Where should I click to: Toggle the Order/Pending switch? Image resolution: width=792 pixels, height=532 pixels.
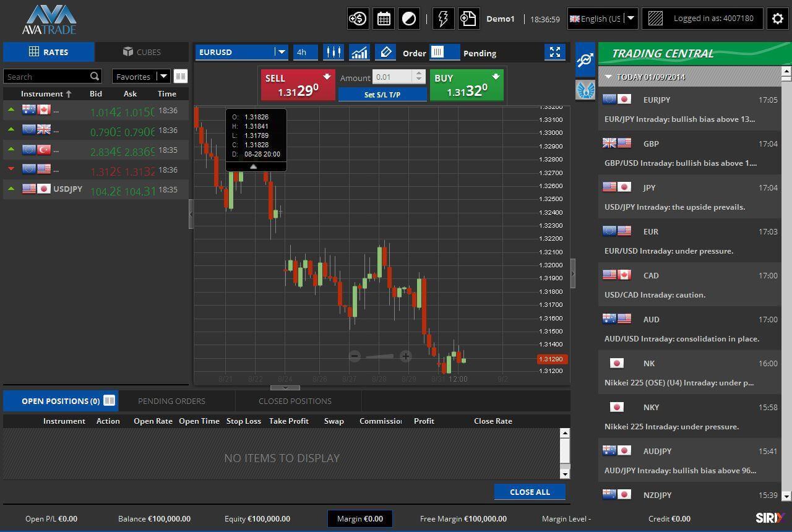(x=445, y=53)
